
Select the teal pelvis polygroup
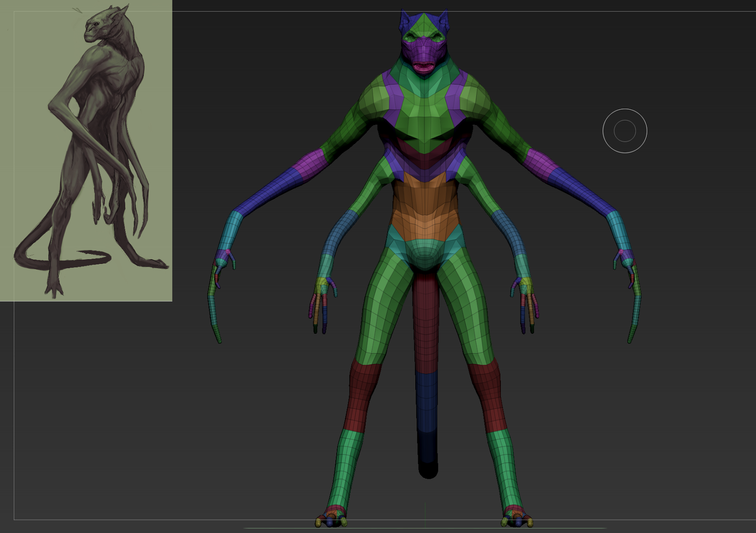tap(425, 245)
